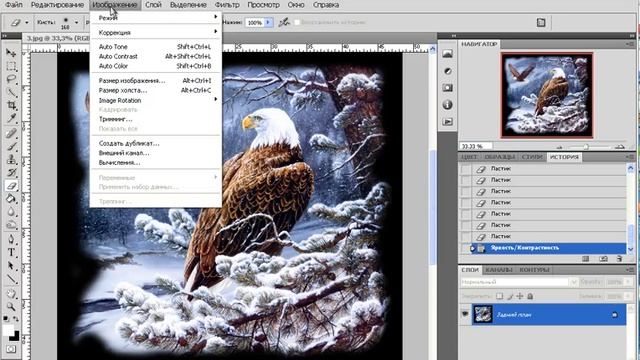Open the Navigator panel options menu

coord(631,44)
